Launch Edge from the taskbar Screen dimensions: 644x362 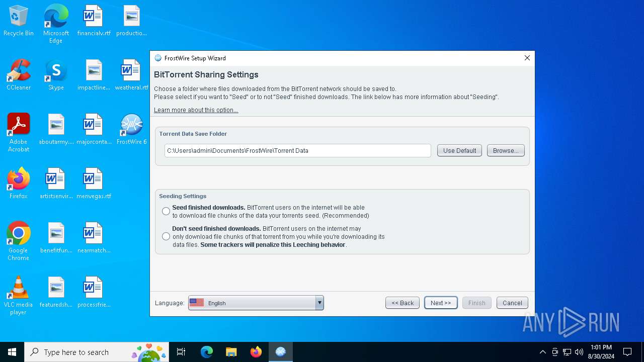(x=207, y=352)
